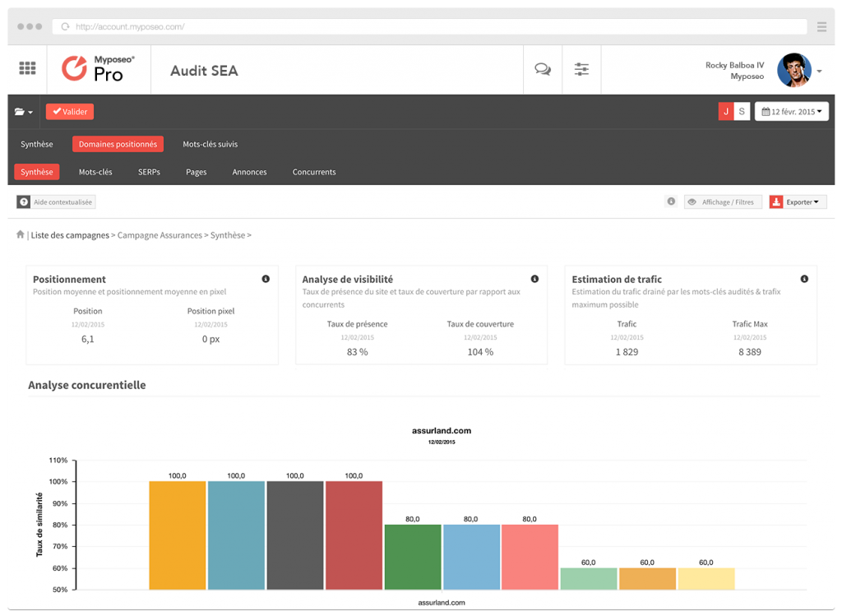This screenshot has height=616, width=842.
Task: Switch to top-level Synthèse tab
Action: [36, 144]
